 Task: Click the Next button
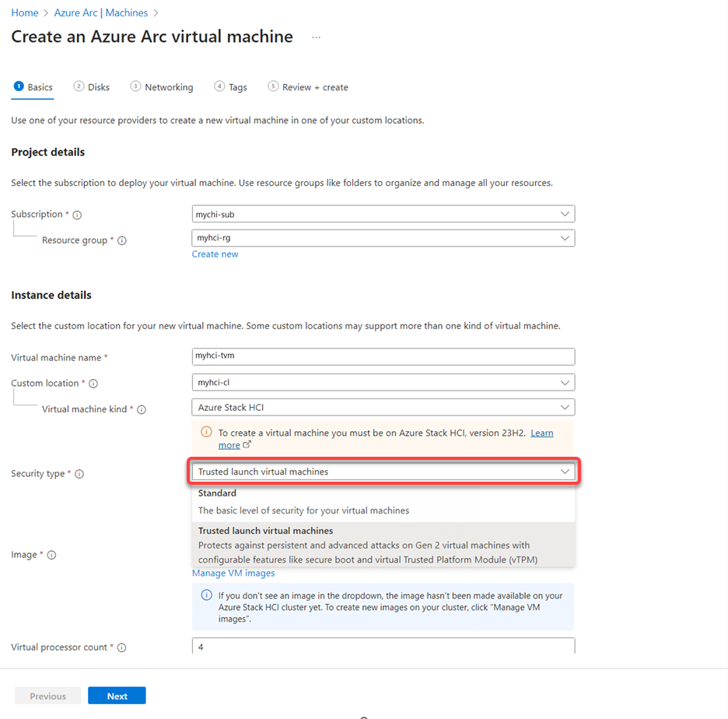[117, 696]
